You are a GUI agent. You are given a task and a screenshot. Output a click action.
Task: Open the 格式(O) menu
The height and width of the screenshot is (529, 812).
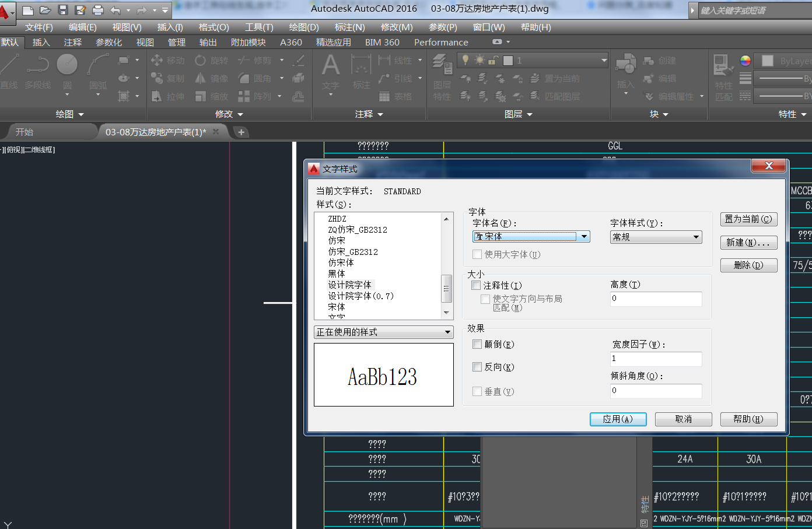[x=213, y=27]
